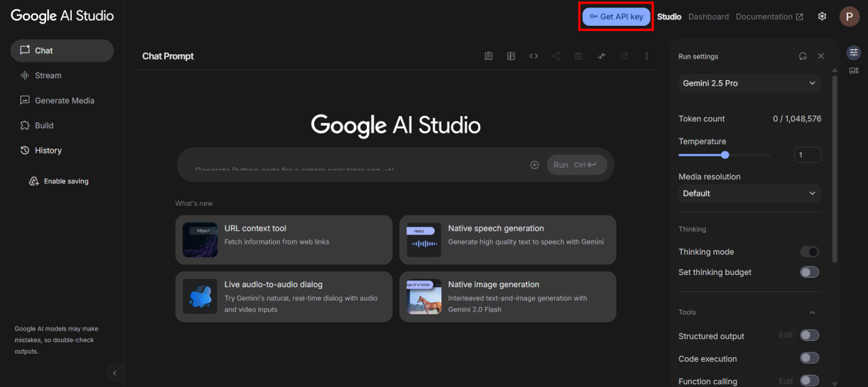The height and width of the screenshot is (387, 868).
Task: Collapse the left sidebar
Action: click(115, 373)
